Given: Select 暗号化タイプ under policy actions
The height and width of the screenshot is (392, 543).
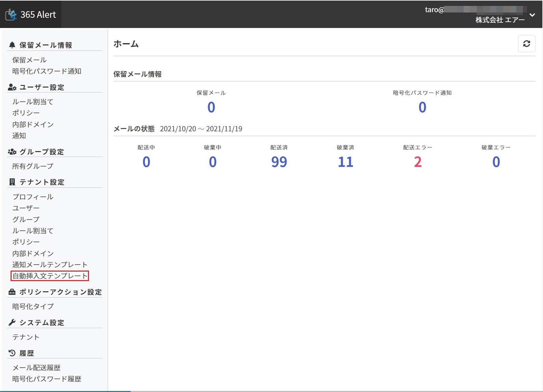Looking at the screenshot, I should coord(33,306).
